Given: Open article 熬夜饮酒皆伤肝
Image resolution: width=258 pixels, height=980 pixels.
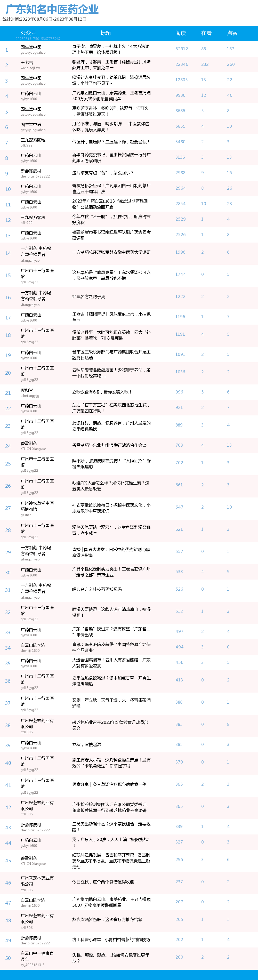Looking at the screenshot, I should click(x=107, y=920).
